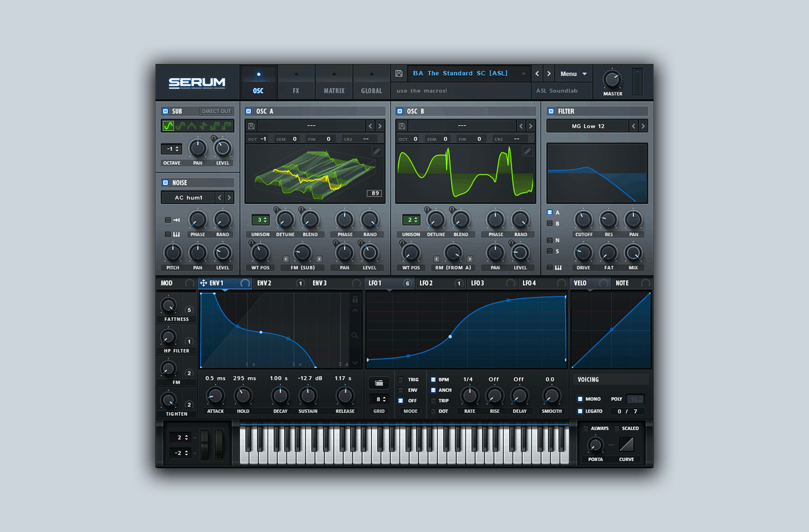Adjust sub OCTAVE stepper

click(172, 149)
